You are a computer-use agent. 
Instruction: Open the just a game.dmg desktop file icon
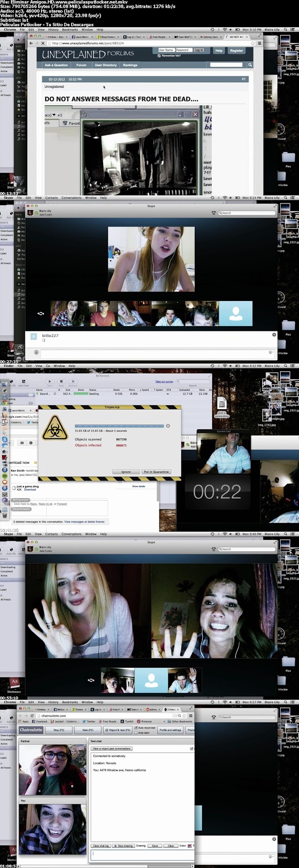coord(222,404)
